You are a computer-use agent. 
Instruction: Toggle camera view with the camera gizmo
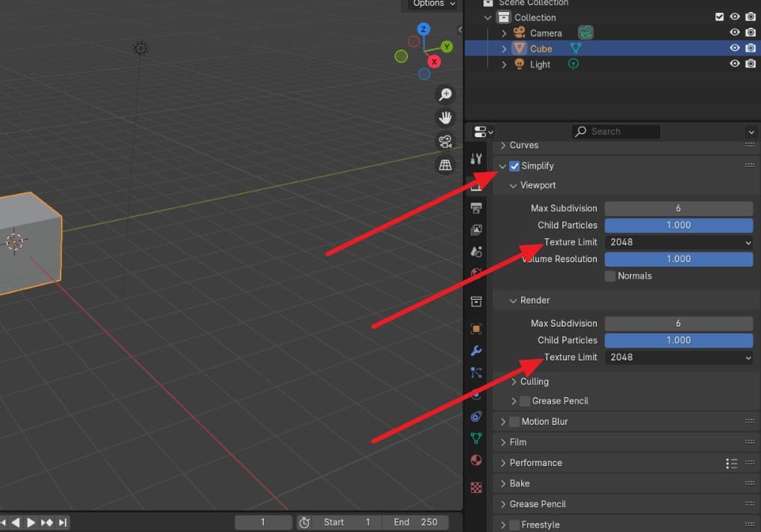[445, 141]
